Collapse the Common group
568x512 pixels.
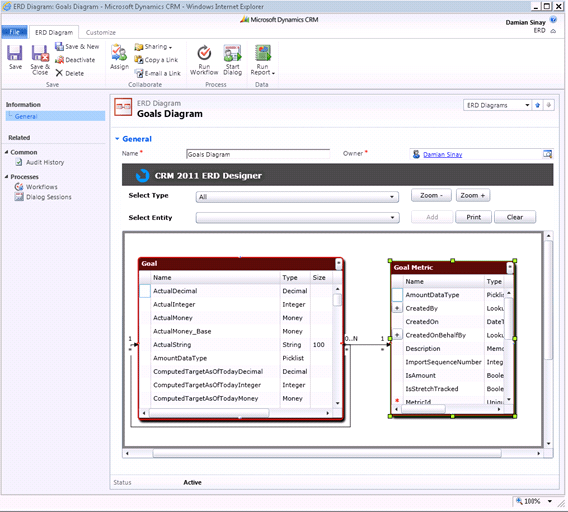pos(7,152)
